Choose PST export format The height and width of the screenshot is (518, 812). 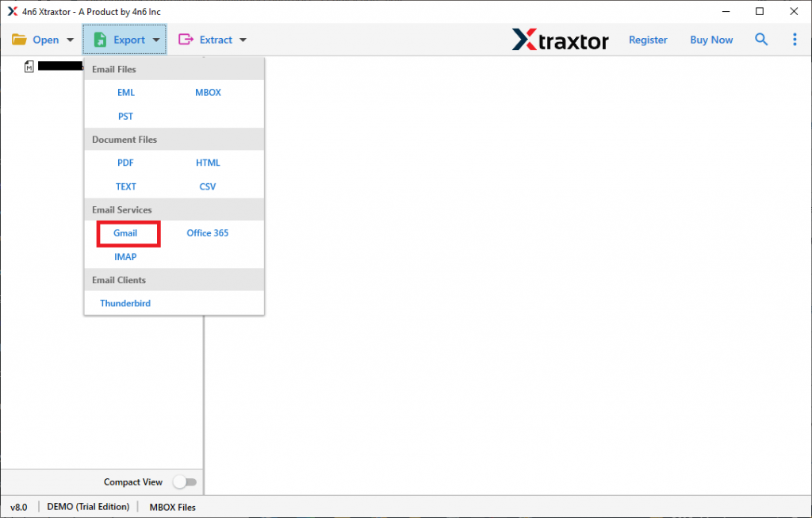tap(125, 116)
